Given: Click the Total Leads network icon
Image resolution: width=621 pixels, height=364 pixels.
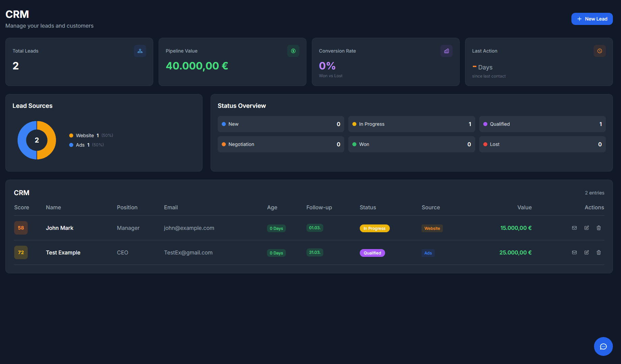Looking at the screenshot, I should click(x=140, y=51).
